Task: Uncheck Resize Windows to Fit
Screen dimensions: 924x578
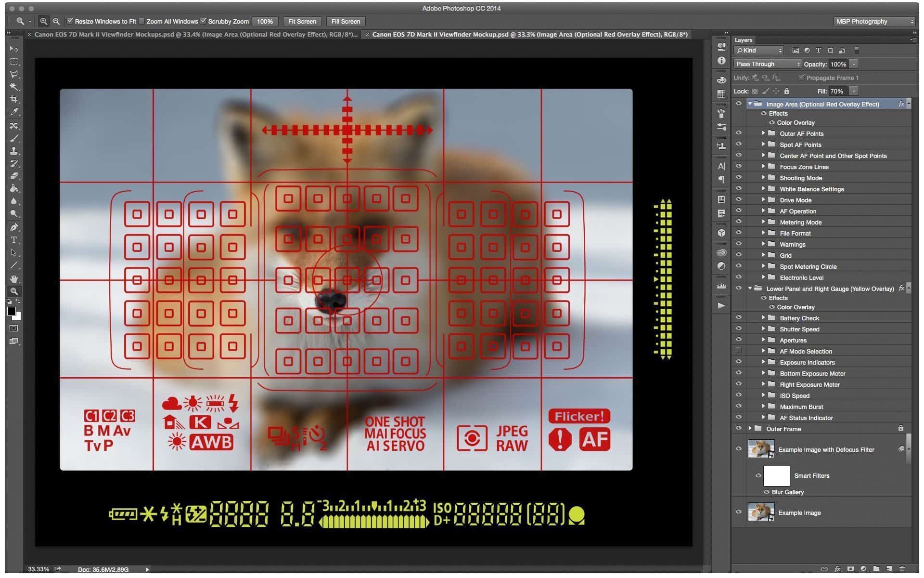Action: tap(70, 21)
